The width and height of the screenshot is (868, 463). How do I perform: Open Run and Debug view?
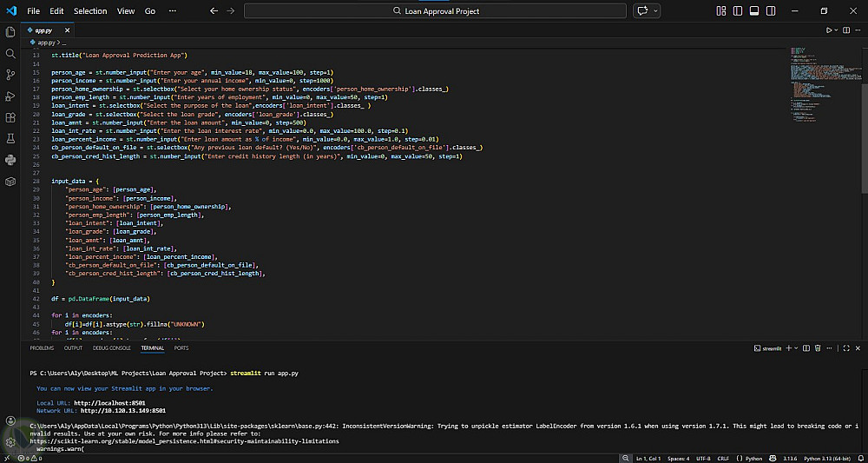10,96
